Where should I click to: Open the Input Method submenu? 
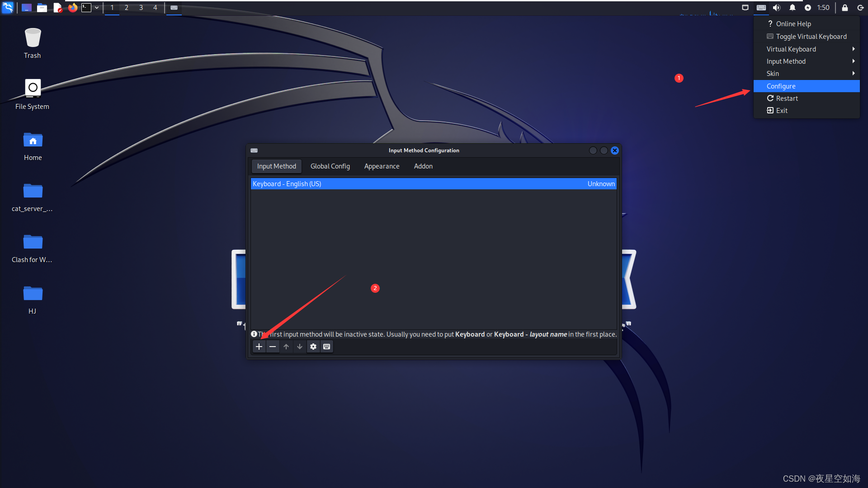point(805,61)
